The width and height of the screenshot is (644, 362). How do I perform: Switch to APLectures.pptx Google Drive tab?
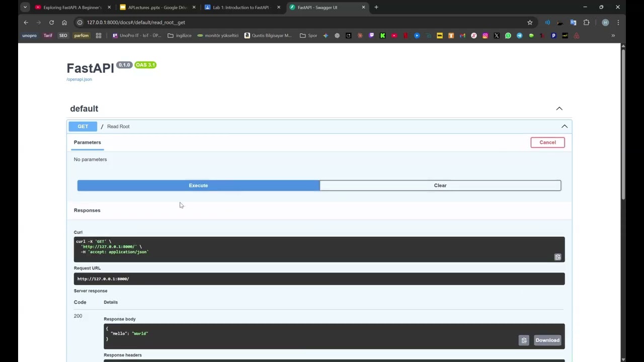point(158,8)
